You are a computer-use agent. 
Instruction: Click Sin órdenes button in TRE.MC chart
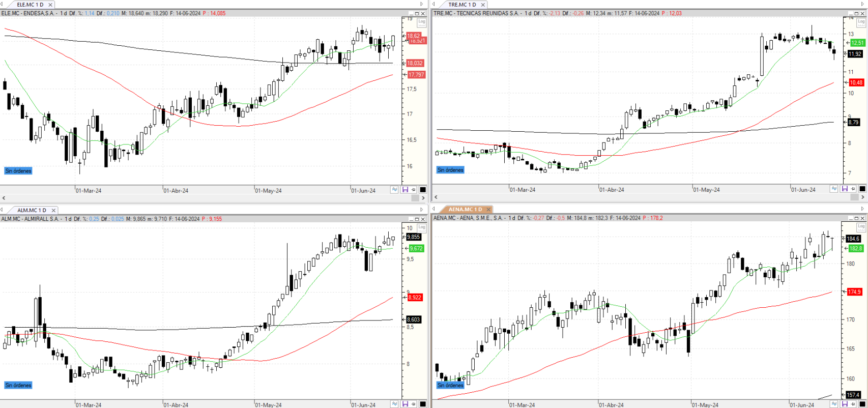[450, 170]
